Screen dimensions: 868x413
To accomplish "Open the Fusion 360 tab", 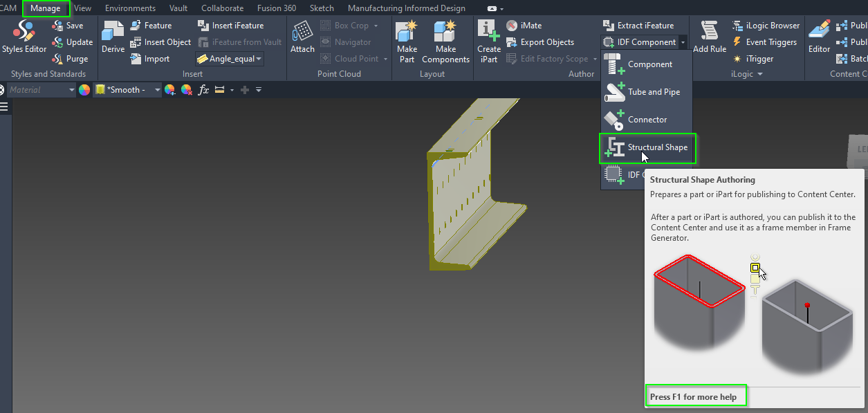I will (x=278, y=8).
